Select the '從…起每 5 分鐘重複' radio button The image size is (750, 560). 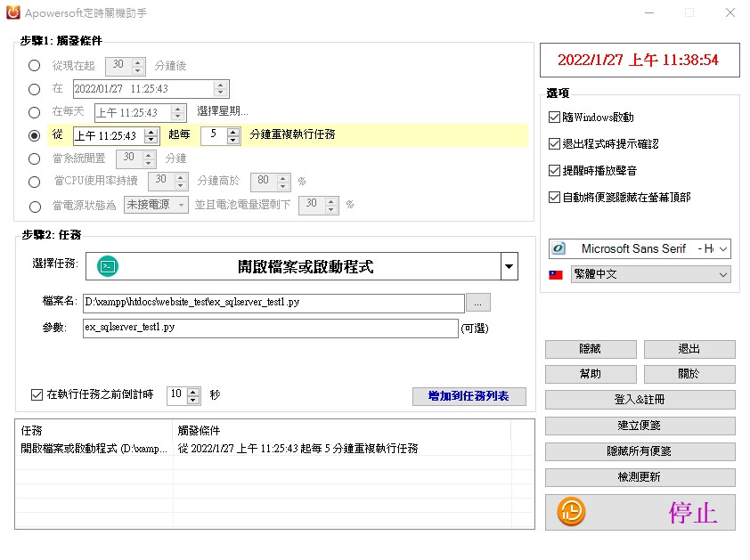(34, 136)
